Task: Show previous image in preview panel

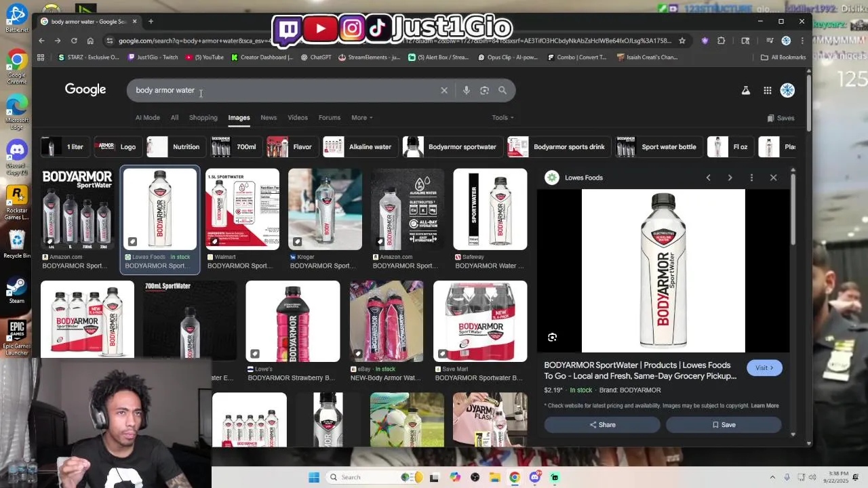Action: (x=708, y=178)
